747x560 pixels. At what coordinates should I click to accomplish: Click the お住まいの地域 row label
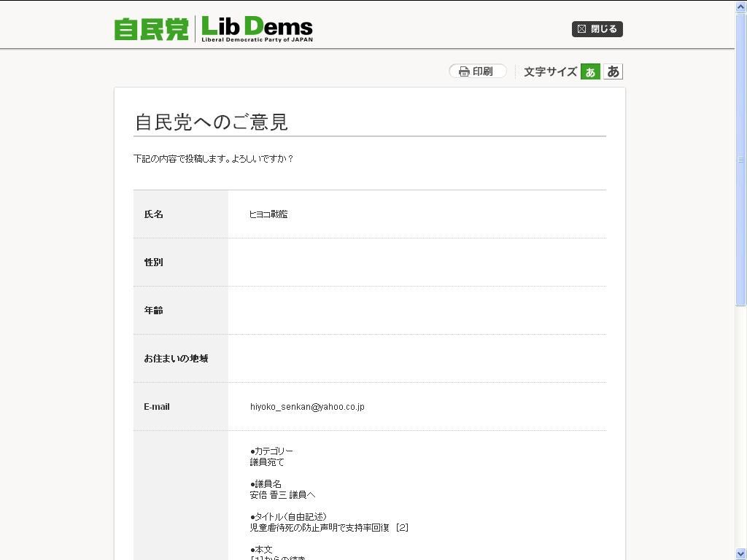[x=176, y=359]
